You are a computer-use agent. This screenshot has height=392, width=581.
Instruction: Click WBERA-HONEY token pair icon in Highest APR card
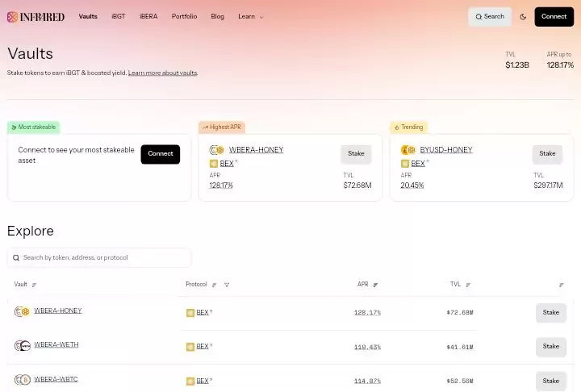(x=217, y=150)
